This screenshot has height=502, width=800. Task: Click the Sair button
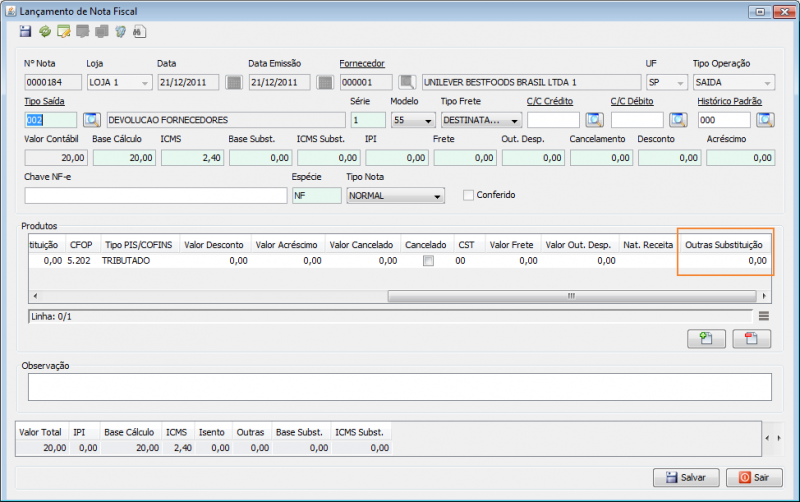coord(754,478)
